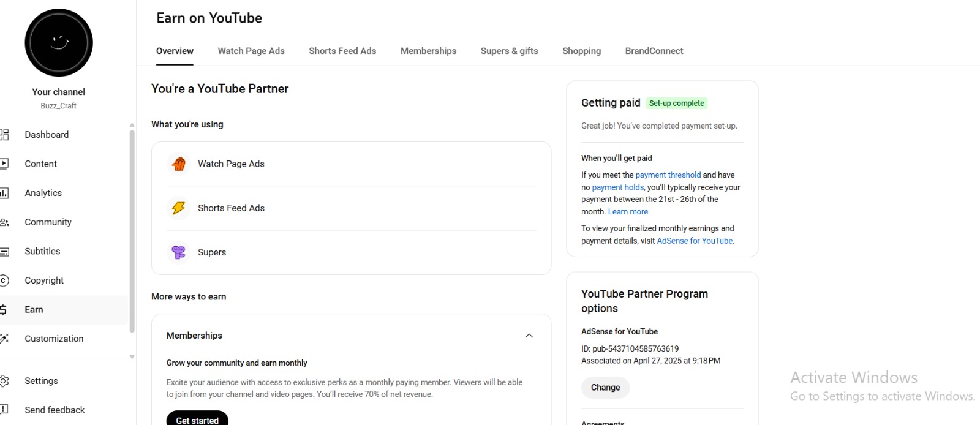Click the Customization wand icon
Screen dimensions: 980x425
[x=4, y=339]
